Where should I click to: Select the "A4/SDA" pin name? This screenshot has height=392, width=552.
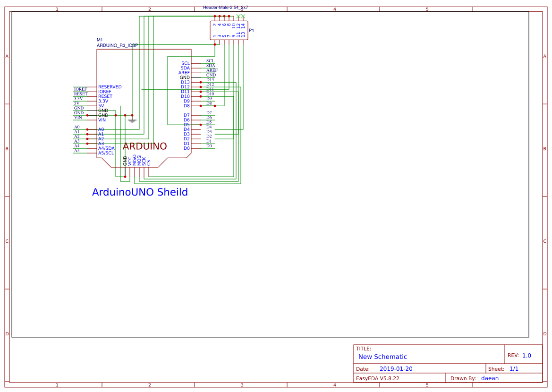point(106,148)
